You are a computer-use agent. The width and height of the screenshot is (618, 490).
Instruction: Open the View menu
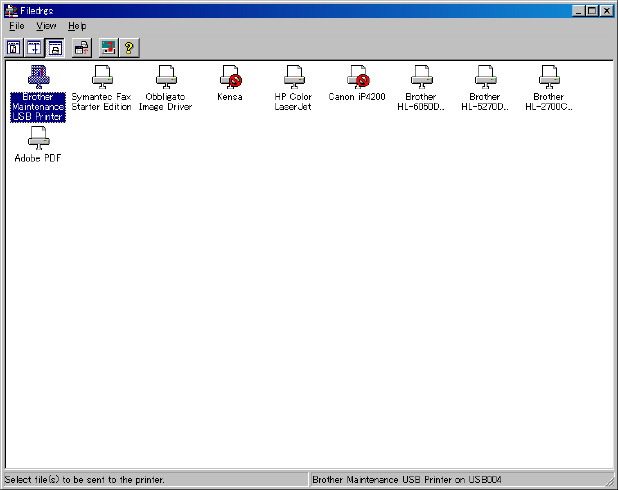47,26
